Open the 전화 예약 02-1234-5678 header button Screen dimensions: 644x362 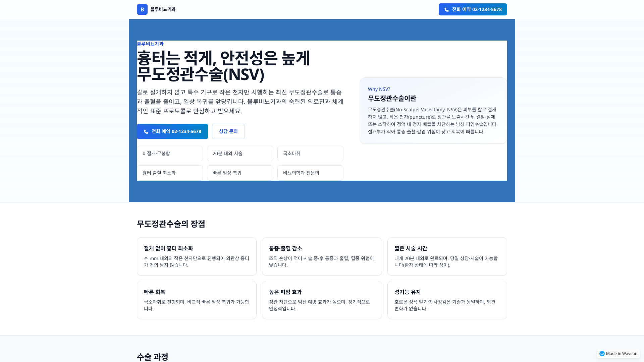[x=473, y=9]
